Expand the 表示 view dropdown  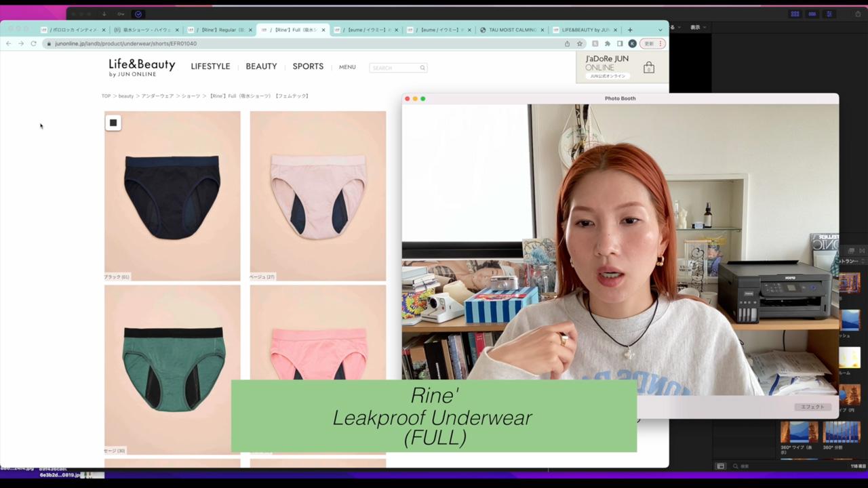698,27
